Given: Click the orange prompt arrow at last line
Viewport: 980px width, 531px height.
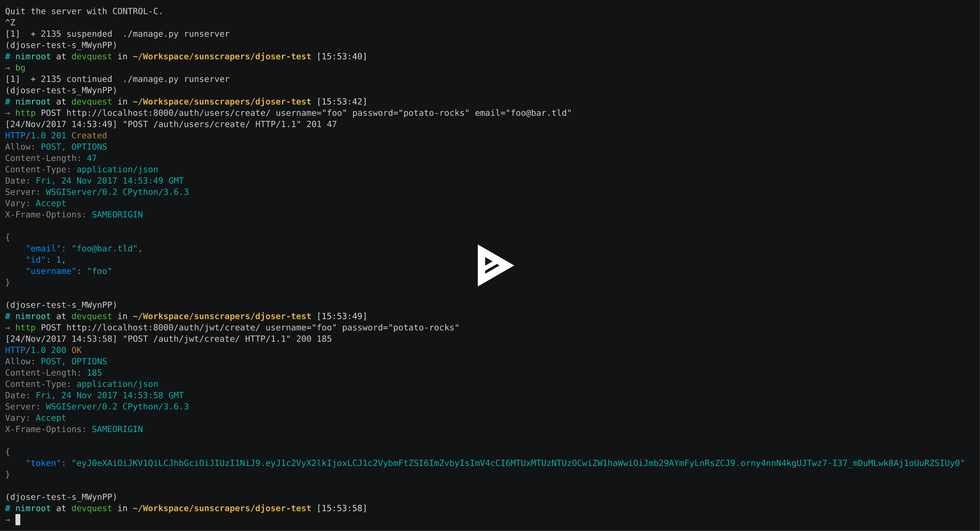Looking at the screenshot, I should click(8, 520).
